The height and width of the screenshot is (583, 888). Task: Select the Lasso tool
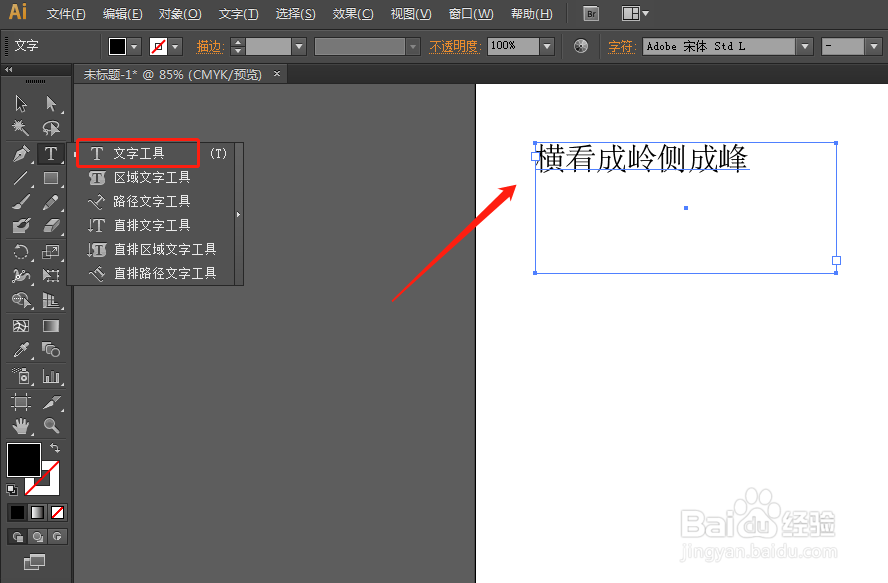[x=51, y=128]
